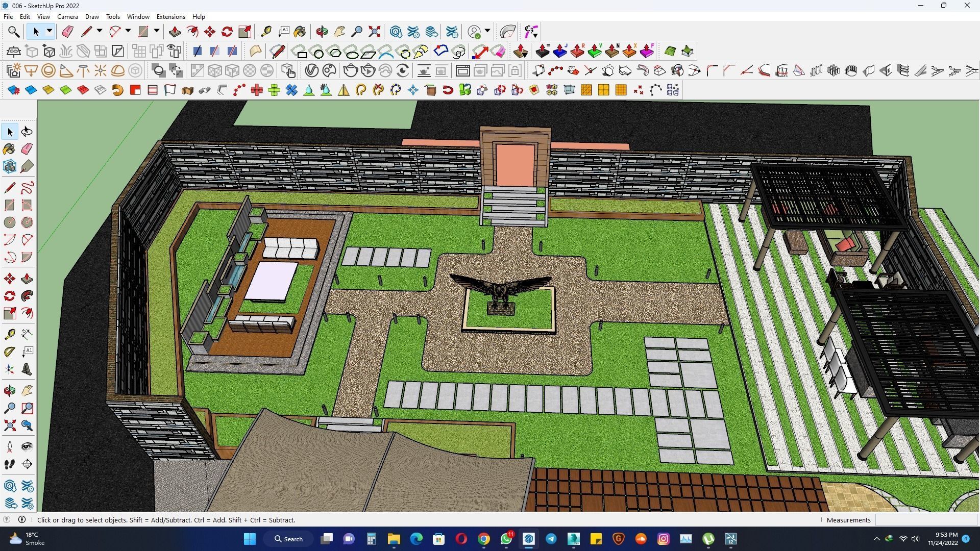Select the Eraser tool in top toolbar
The height and width of the screenshot is (551, 980).
tap(67, 32)
